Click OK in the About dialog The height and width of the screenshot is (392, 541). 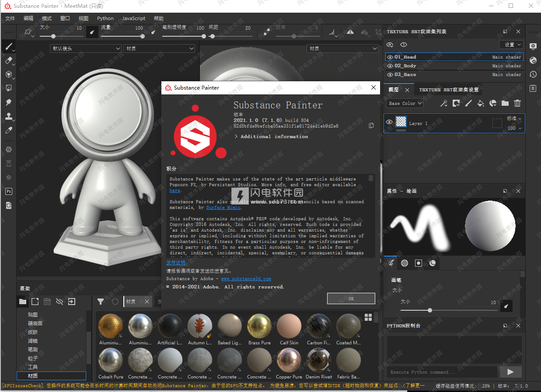point(351,298)
